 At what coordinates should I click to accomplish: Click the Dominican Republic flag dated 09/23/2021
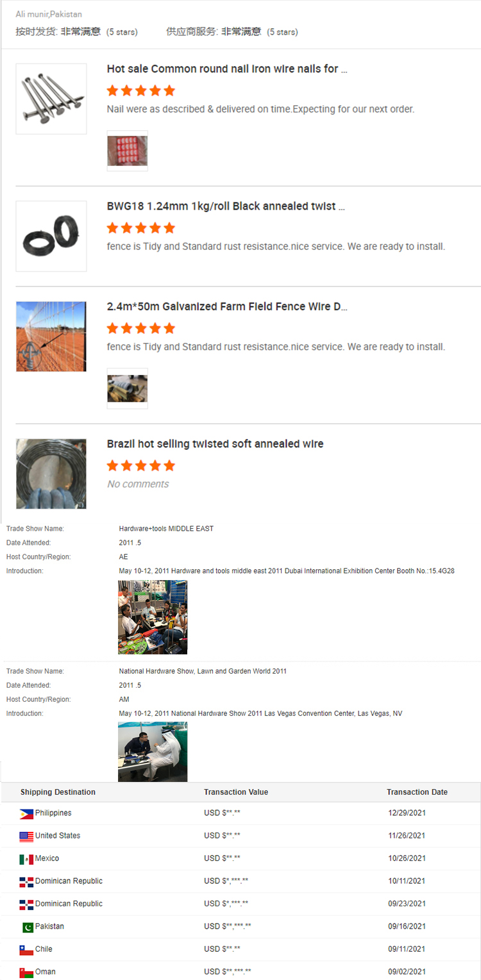click(x=26, y=905)
